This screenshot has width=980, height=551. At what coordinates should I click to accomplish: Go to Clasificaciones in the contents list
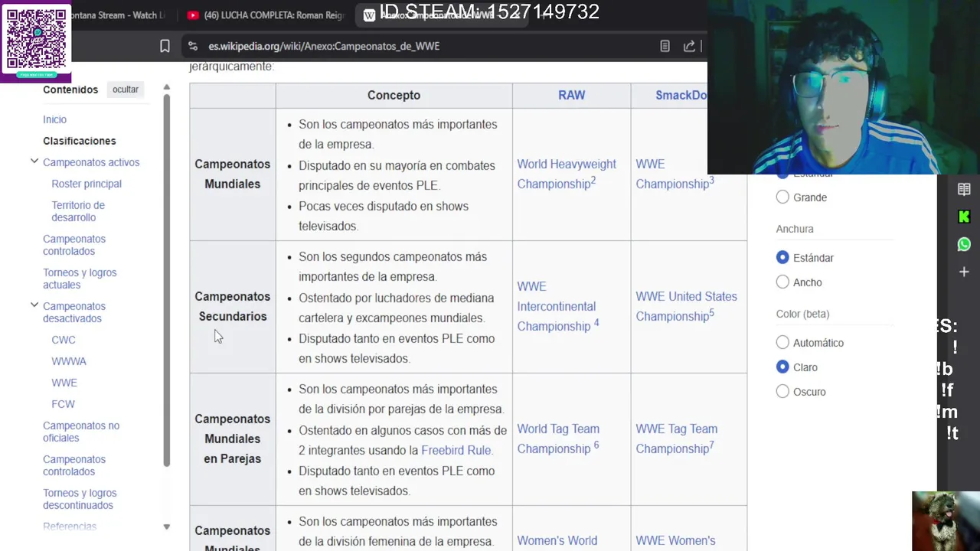click(x=80, y=141)
